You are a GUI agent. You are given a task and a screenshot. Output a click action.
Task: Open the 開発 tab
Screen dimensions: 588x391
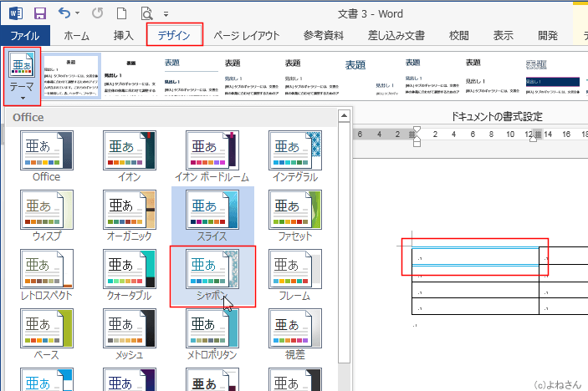click(x=548, y=36)
